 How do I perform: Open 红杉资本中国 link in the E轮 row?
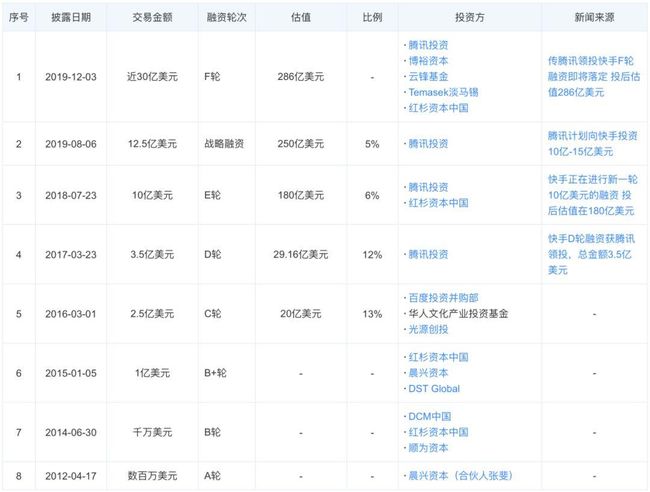pyautogui.click(x=439, y=203)
